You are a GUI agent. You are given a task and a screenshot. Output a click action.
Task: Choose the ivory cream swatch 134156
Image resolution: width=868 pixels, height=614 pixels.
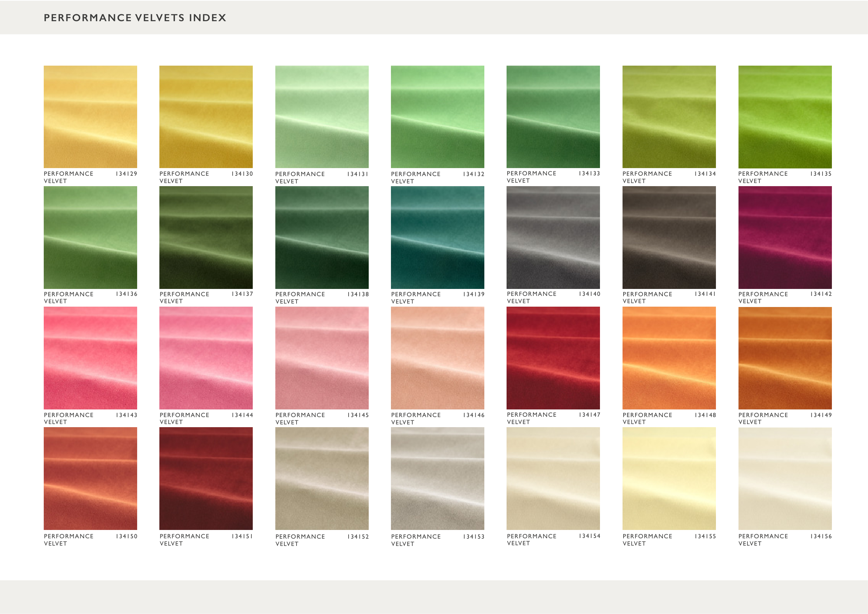(x=785, y=478)
